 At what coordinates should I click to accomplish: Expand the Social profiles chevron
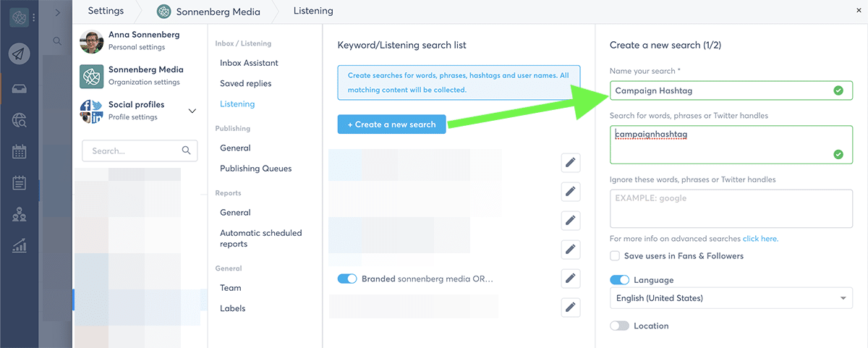(x=192, y=111)
